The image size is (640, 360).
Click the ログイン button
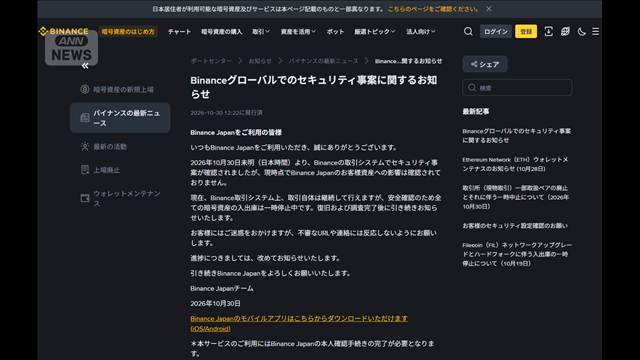(496, 31)
